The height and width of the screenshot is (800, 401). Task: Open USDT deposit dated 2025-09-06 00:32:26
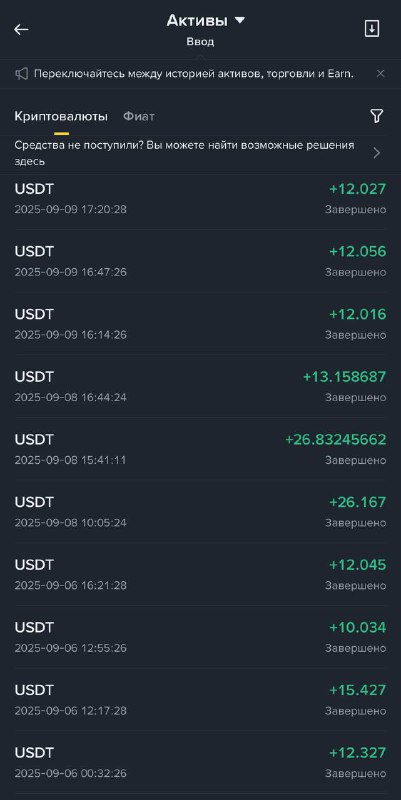pyautogui.click(x=200, y=763)
